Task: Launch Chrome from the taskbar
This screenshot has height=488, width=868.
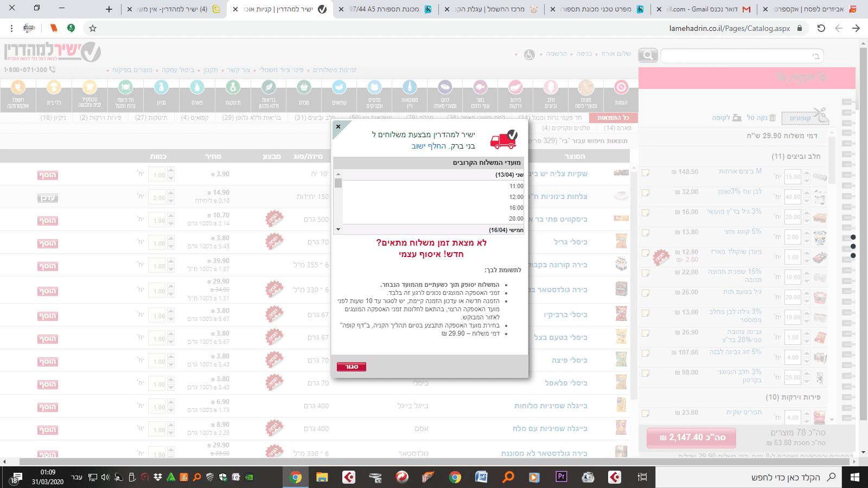Action: tap(296, 478)
